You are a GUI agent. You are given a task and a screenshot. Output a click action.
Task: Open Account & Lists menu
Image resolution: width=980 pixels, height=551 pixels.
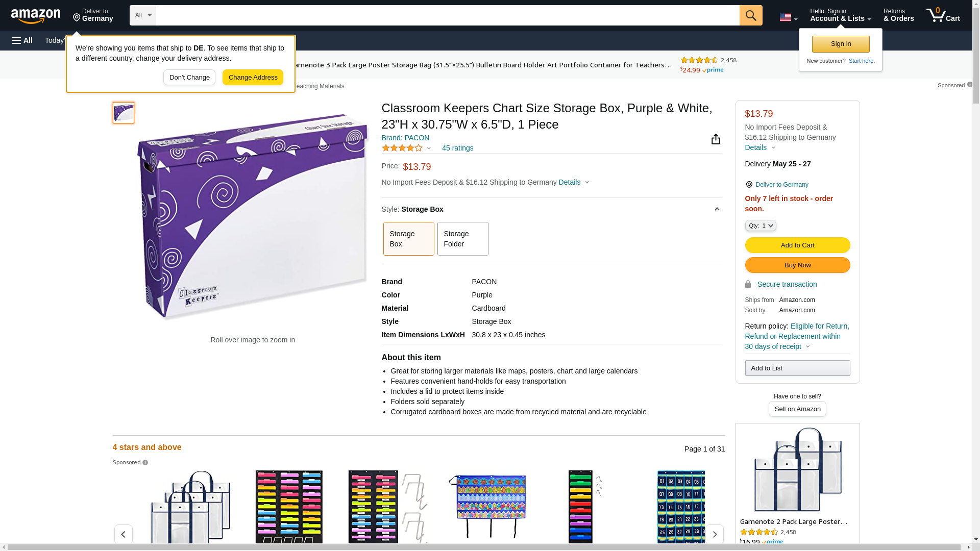coord(840,15)
